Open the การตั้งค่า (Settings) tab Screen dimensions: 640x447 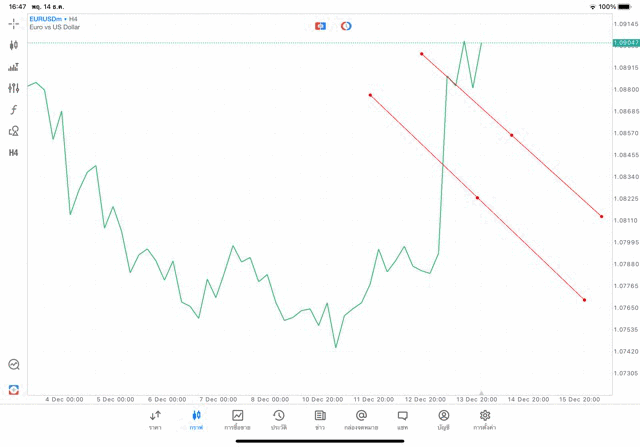(485, 420)
